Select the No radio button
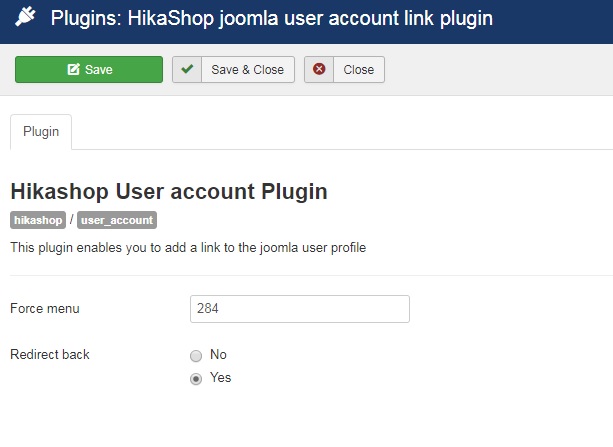Viewport: 613px width, 447px height. [196, 356]
